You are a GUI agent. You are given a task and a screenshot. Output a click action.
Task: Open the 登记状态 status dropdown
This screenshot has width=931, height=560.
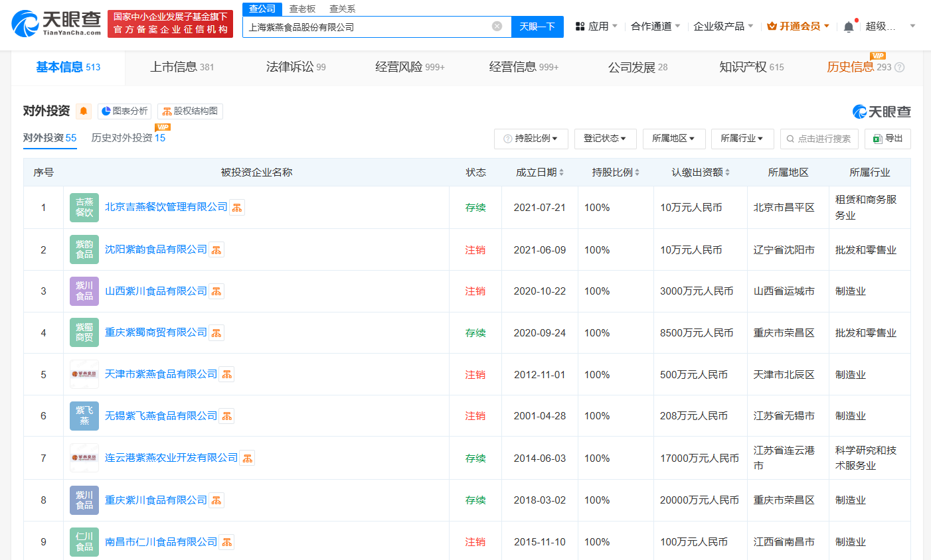pyautogui.click(x=605, y=139)
